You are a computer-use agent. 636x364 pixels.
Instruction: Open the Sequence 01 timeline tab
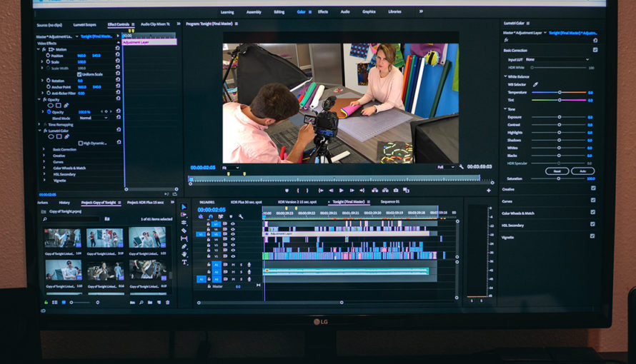pos(389,202)
